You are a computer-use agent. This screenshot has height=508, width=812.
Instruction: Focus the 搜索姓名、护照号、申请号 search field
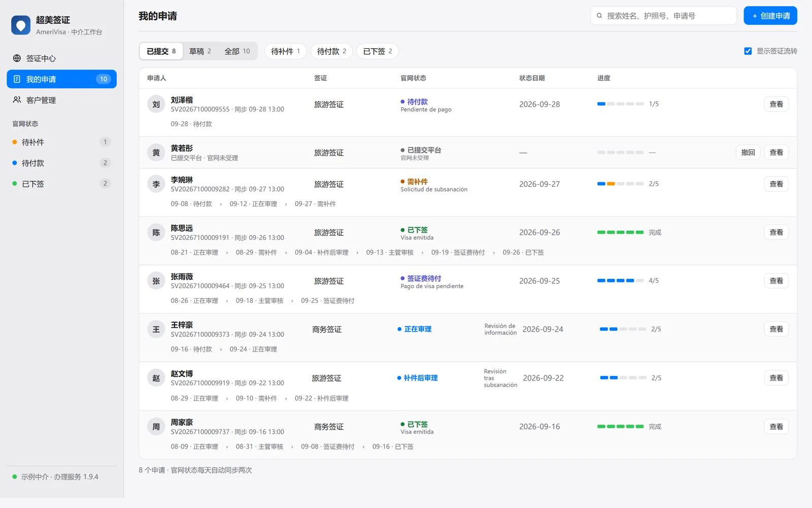click(663, 16)
